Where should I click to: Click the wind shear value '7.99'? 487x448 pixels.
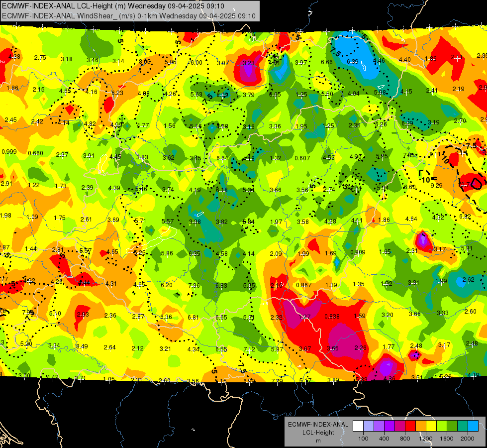click(x=28, y=312)
